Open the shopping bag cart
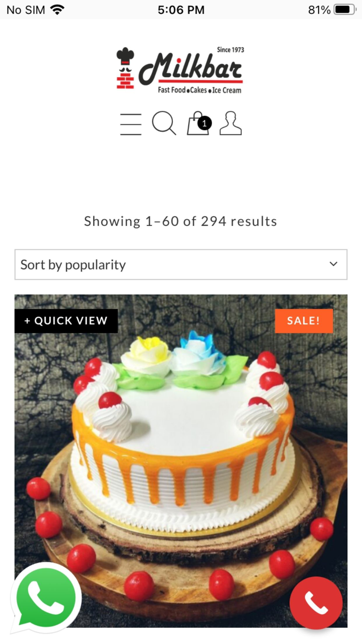Image resolution: width=362 pixels, height=644 pixels. [198, 123]
